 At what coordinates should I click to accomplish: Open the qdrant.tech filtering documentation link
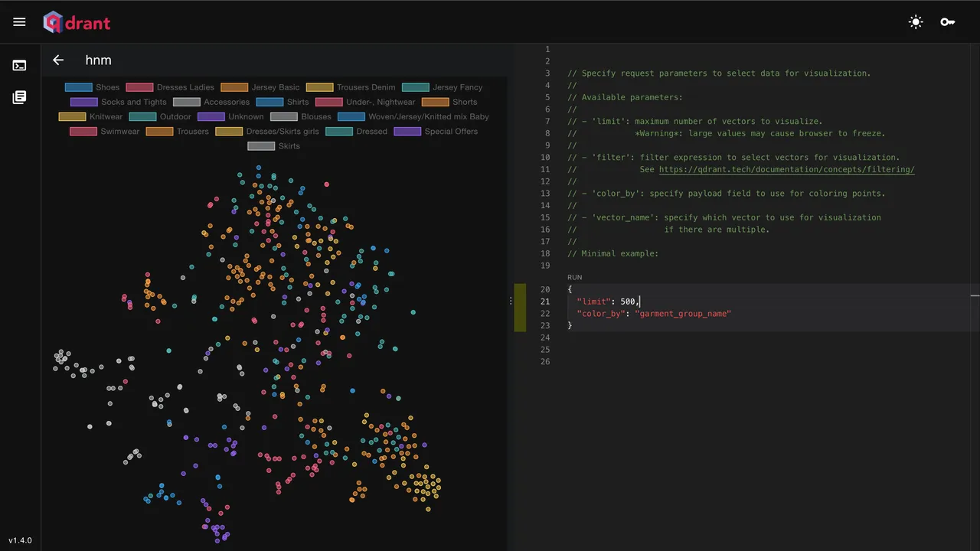click(x=786, y=169)
